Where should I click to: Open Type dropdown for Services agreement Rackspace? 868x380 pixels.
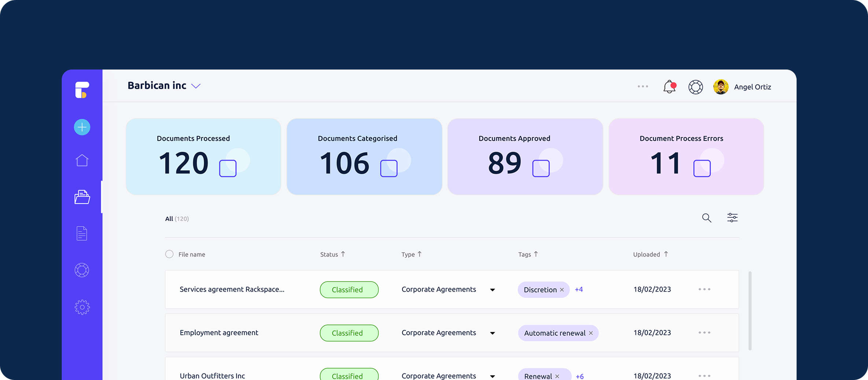click(x=492, y=290)
